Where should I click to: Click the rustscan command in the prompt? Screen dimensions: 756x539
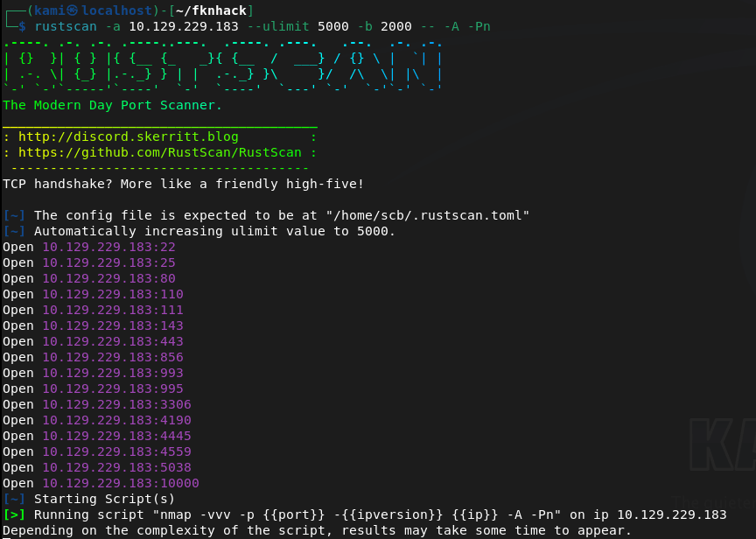tap(66, 26)
